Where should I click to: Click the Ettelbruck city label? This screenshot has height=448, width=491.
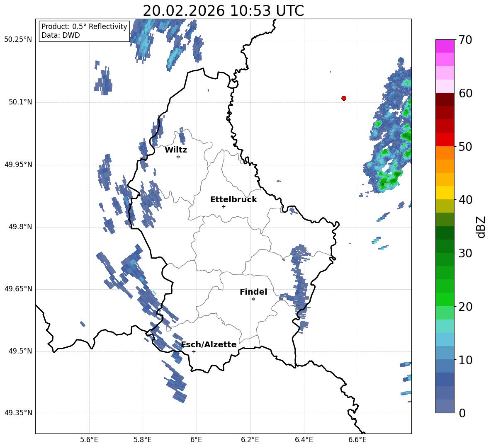(233, 200)
